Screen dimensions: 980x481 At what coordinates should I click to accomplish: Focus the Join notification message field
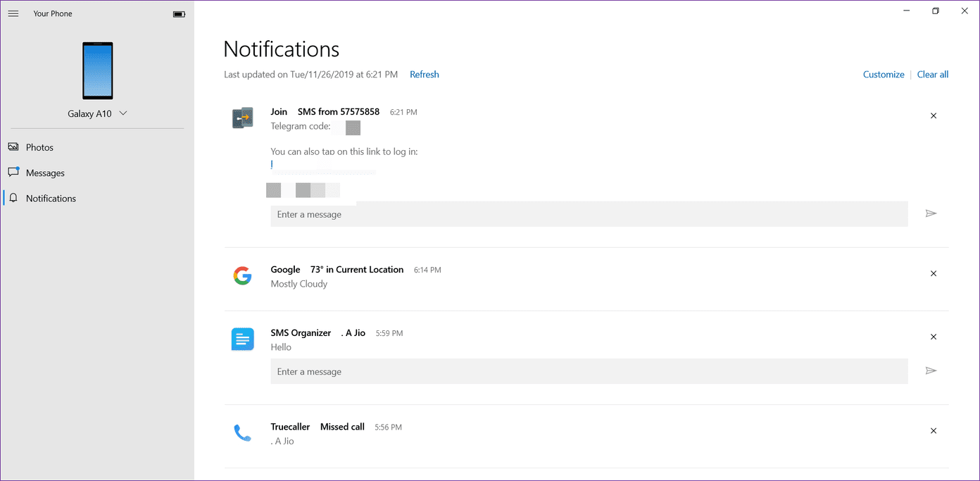click(x=589, y=214)
